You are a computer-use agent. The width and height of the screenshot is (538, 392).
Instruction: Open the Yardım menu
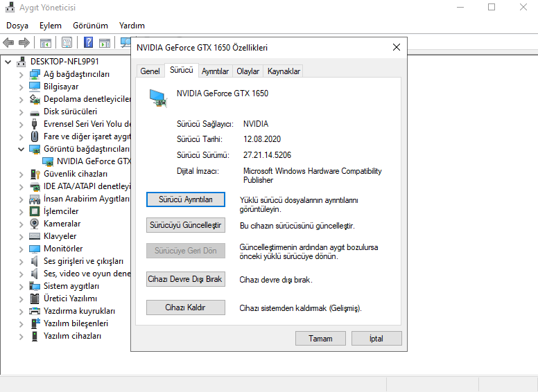[132, 26]
